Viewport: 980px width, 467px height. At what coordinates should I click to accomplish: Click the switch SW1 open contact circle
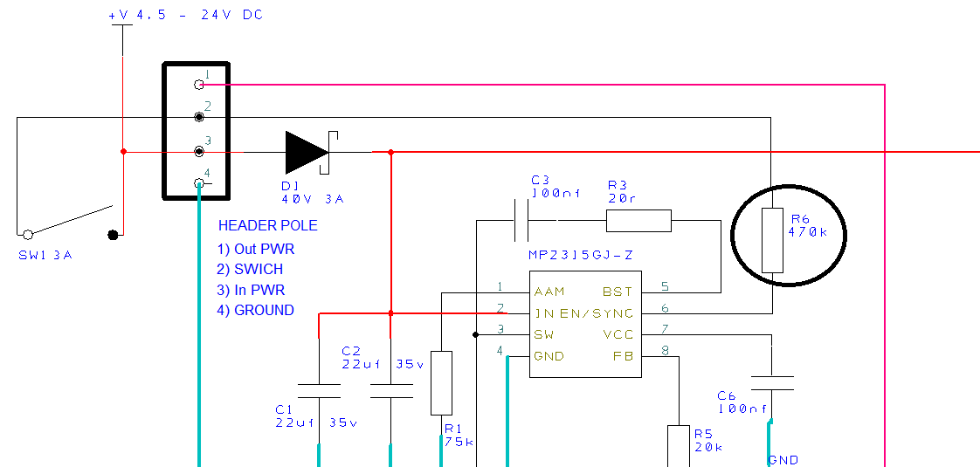point(27,235)
